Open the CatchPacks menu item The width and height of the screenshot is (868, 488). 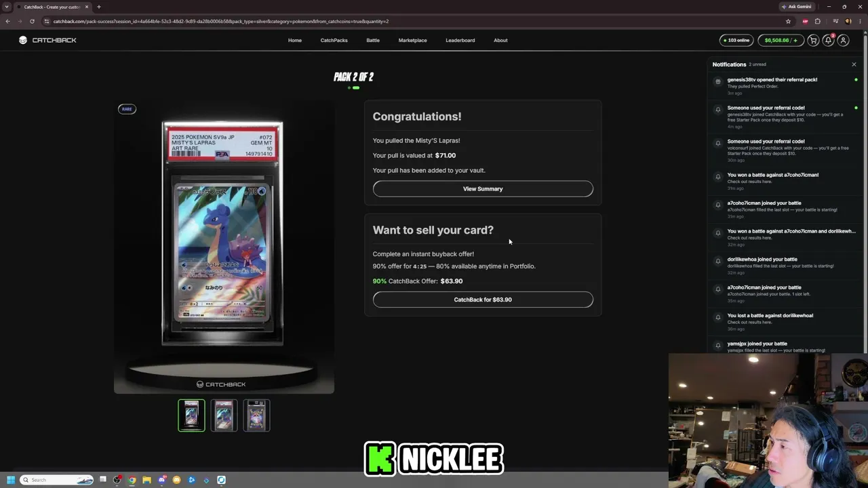pos(334,40)
